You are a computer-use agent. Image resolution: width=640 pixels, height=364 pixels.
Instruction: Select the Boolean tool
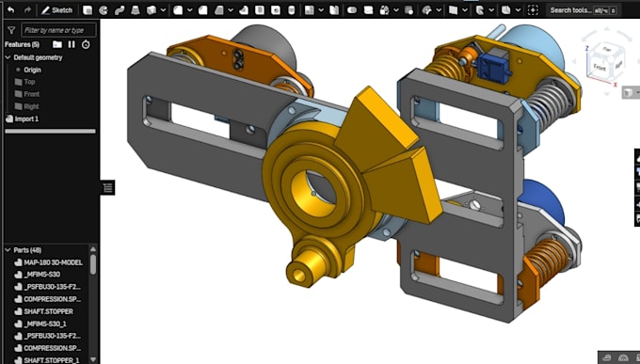coord(352,10)
